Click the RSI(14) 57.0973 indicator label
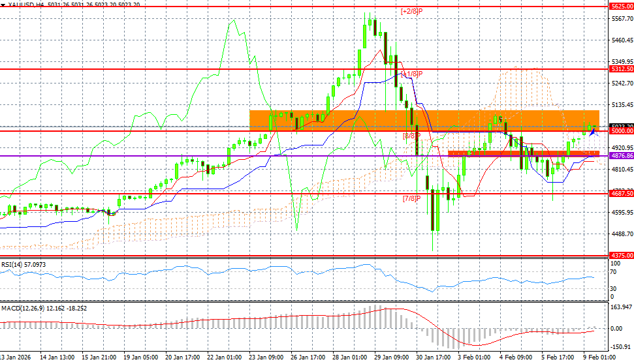This screenshot has width=634, height=364. [24, 265]
